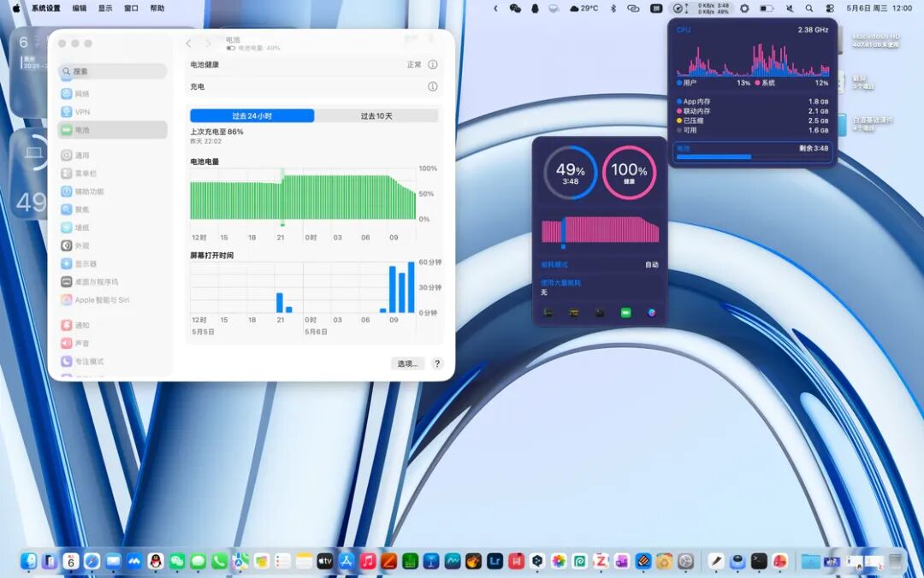Open 菜单栏 (Menu Bar) sidebar item

click(x=112, y=174)
